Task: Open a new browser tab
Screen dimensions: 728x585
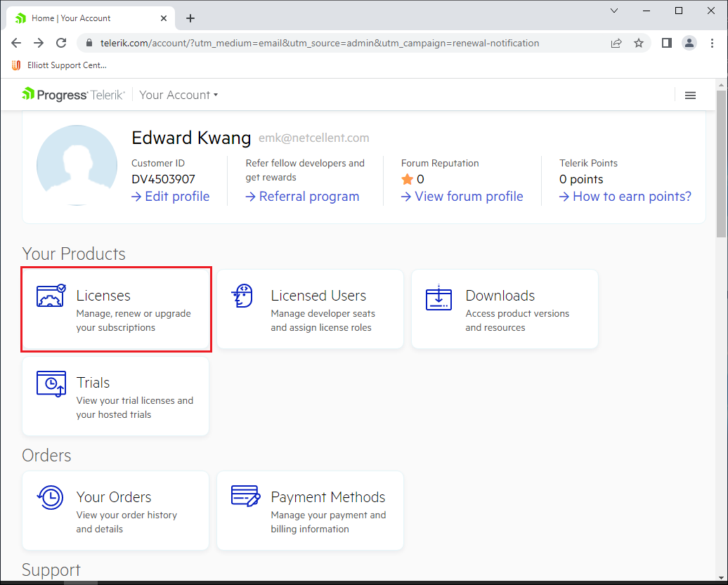Action: (x=190, y=18)
